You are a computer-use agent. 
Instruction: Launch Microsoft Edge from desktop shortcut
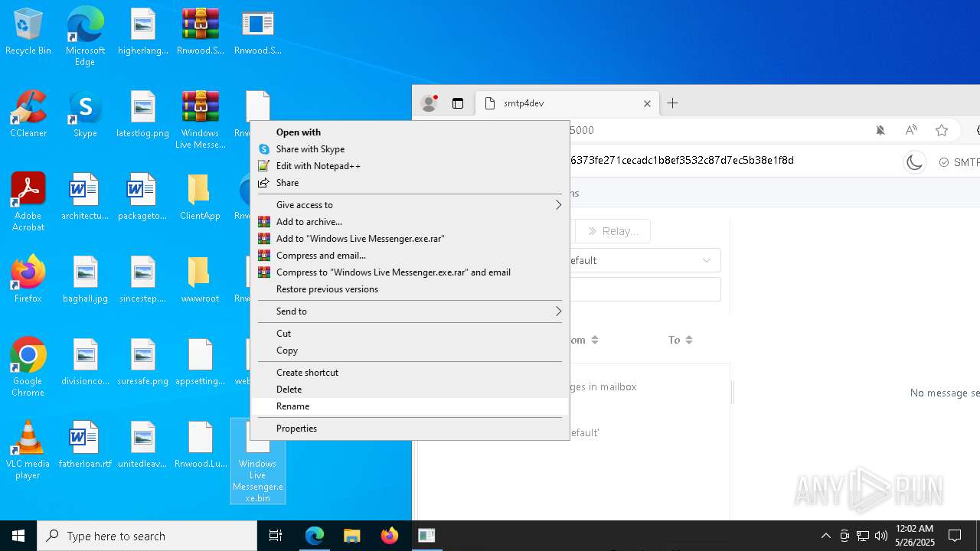[x=85, y=37]
